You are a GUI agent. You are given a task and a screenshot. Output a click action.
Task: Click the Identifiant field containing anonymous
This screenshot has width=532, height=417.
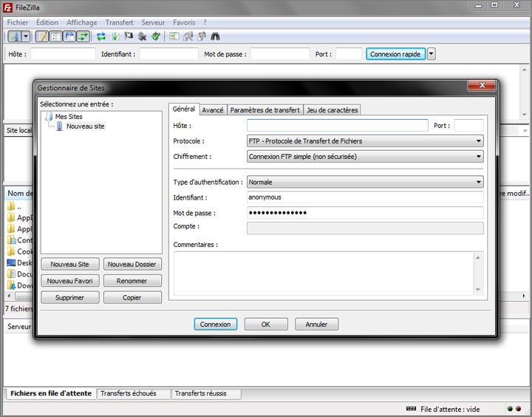click(365, 197)
